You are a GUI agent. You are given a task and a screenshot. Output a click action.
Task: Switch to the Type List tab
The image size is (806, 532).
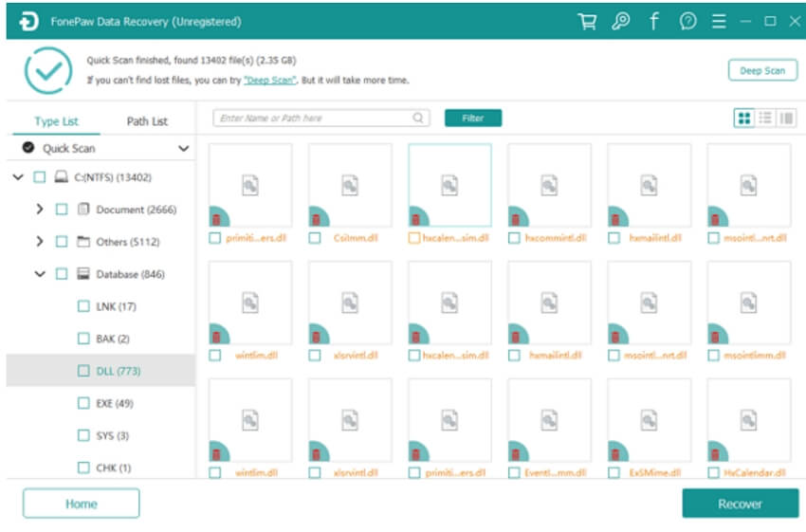click(57, 121)
